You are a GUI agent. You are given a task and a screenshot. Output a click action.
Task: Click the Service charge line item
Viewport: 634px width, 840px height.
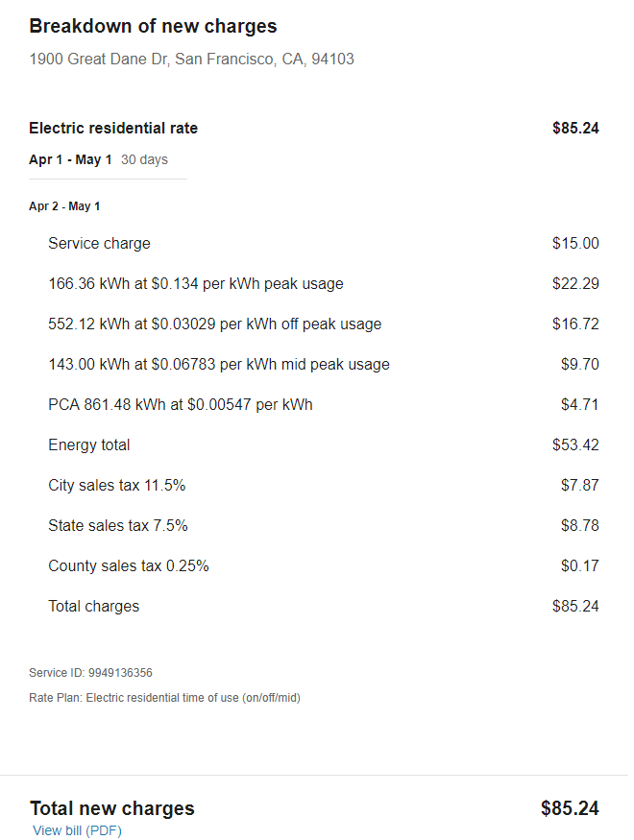tap(324, 243)
